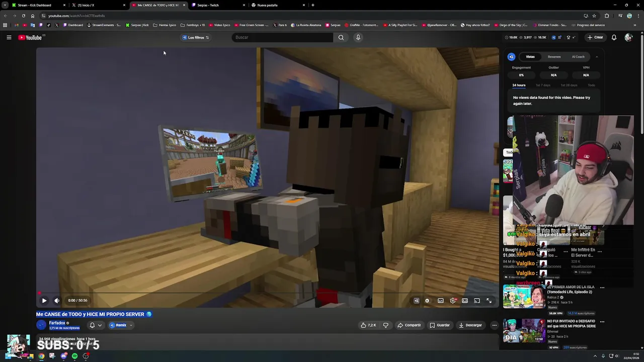Bookmark this page with the star
The image size is (644, 362).
coord(594,16)
